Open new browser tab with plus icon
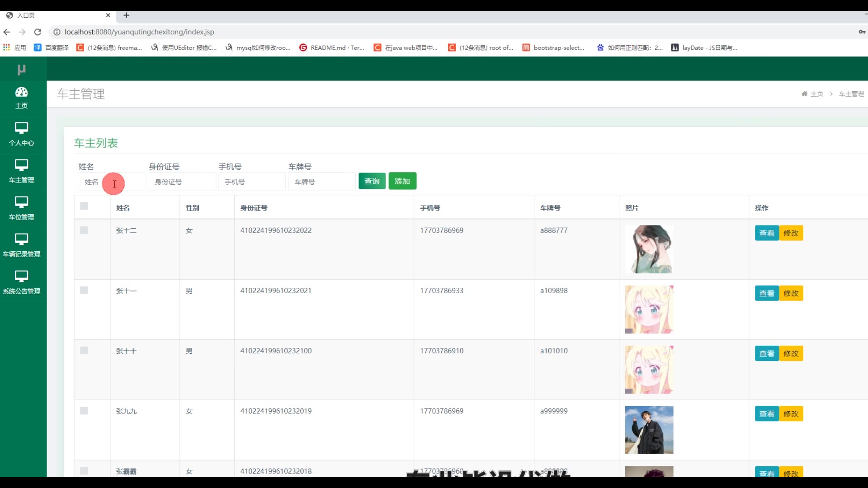868x488 pixels. pyautogui.click(x=127, y=15)
